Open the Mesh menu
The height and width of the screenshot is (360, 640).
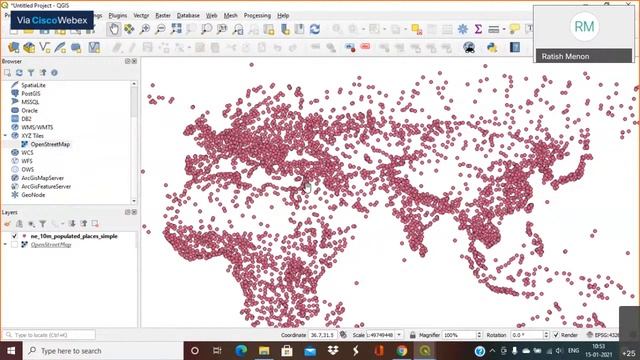point(230,16)
